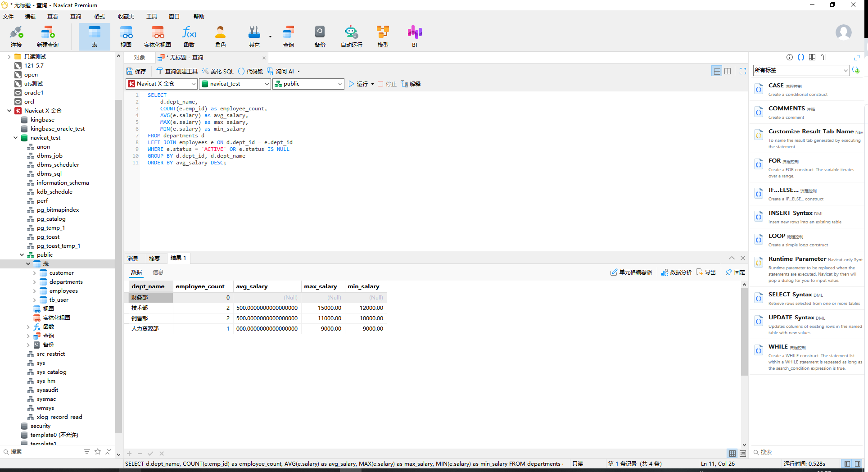Open 数据分析 for the result

click(677, 272)
